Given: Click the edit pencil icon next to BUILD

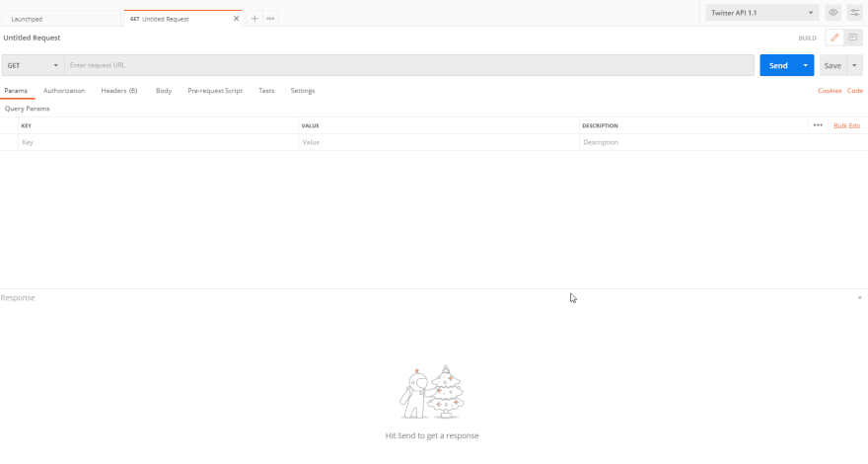Looking at the screenshot, I should 834,38.
